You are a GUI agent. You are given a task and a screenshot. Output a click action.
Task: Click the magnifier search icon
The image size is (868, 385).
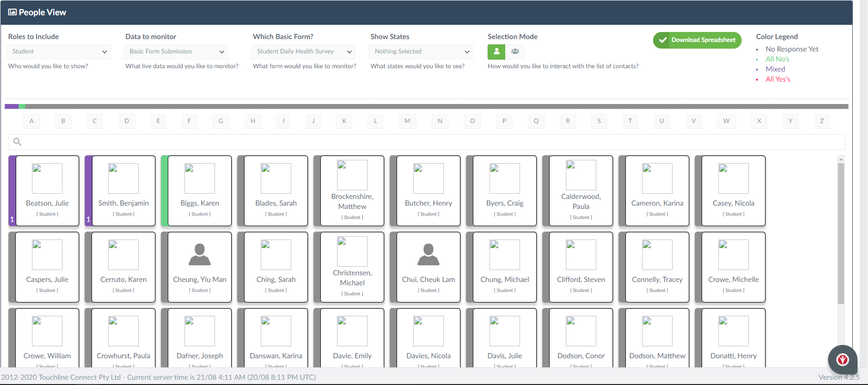coord(17,142)
